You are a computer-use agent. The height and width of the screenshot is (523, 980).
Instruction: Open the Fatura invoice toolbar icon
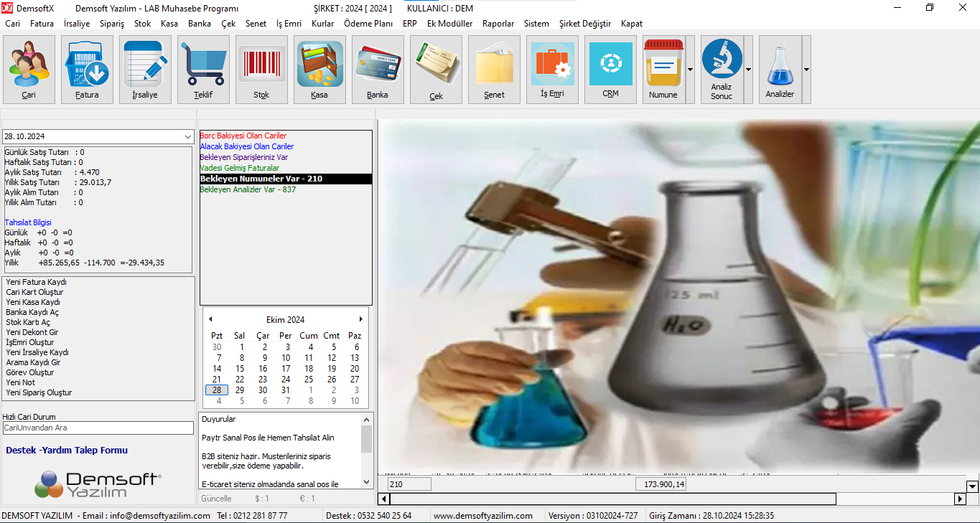(x=87, y=70)
